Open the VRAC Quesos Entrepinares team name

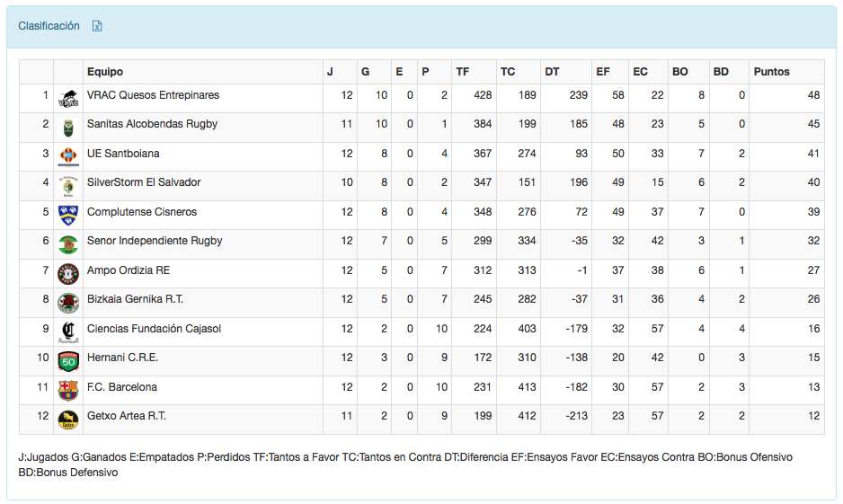153,95
